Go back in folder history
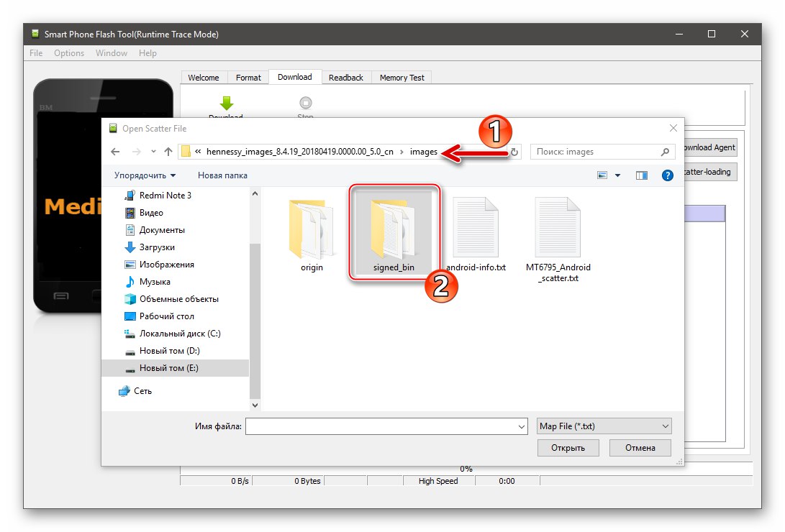The width and height of the screenshot is (785, 532). 115,152
